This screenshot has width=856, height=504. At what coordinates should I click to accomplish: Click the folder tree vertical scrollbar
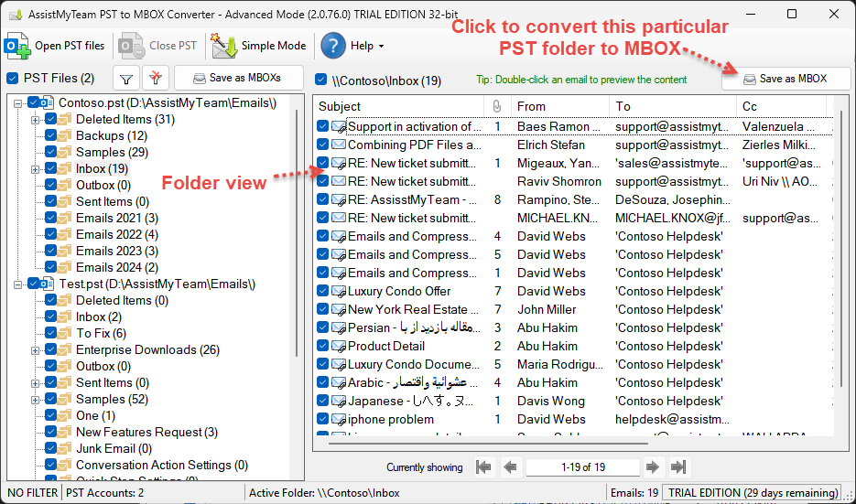[x=297, y=233]
